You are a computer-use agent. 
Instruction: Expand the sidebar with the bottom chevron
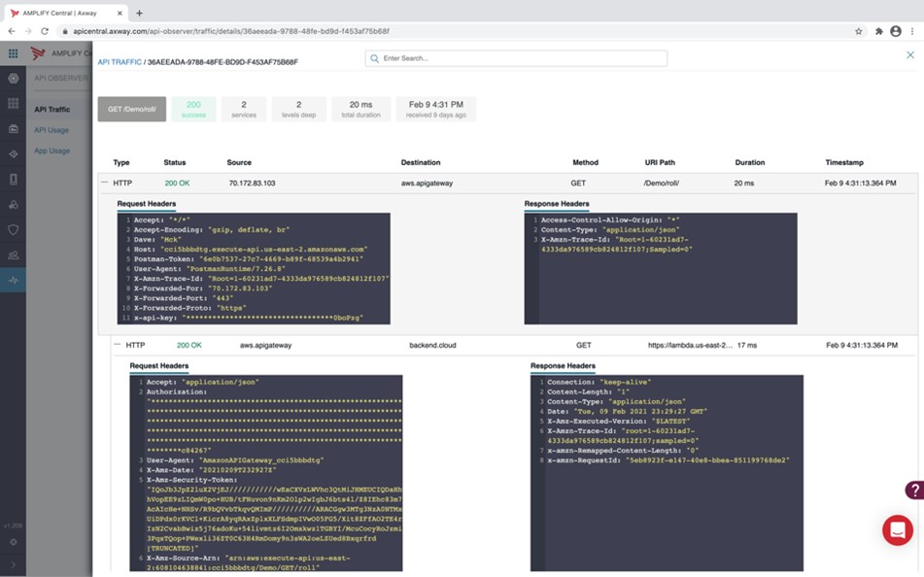point(13,564)
